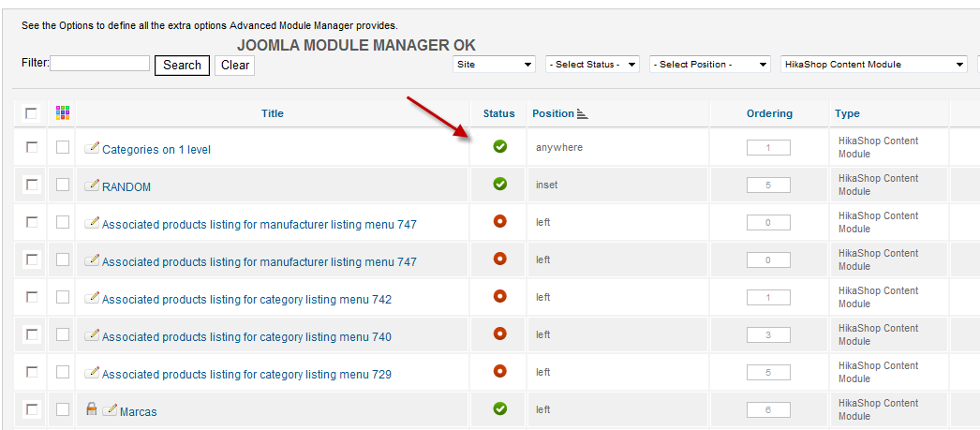Check the select-all checkbox in table header
The image size is (980, 430).
(32, 113)
